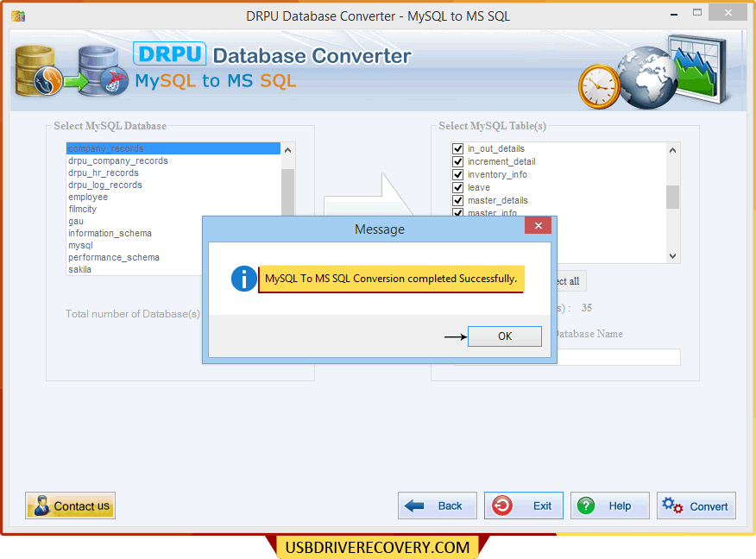Screen dimensions: 756x559
Task: Click the Help button
Action: [x=610, y=506]
